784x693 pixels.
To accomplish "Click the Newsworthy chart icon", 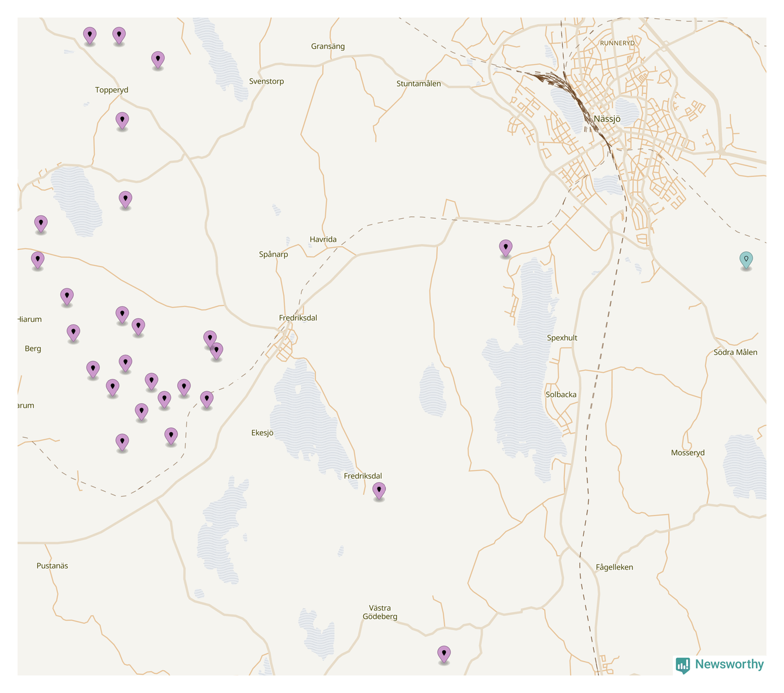I will click(682, 665).
